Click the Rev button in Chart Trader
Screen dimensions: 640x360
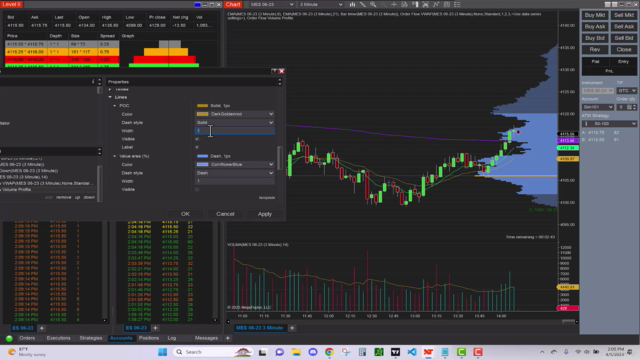595,49
